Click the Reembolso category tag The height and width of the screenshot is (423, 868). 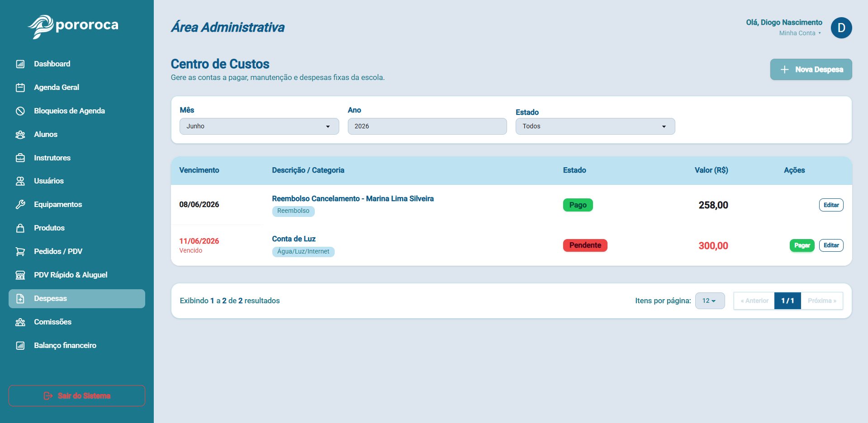click(293, 211)
